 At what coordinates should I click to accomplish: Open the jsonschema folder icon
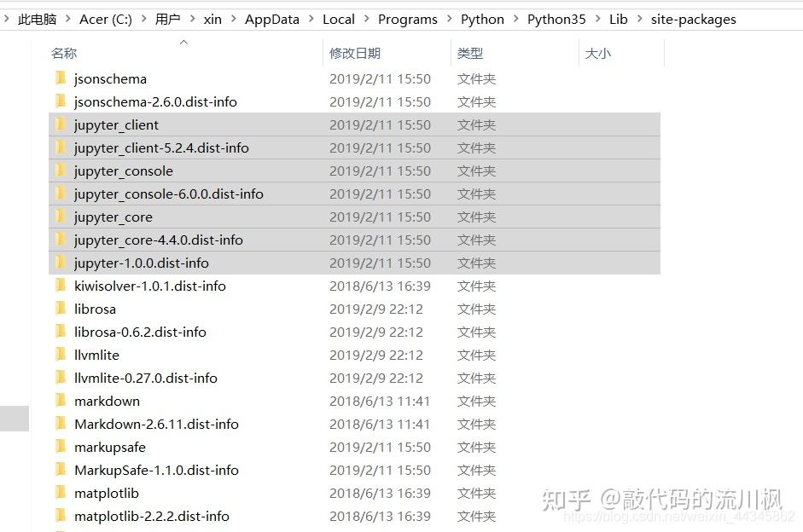click(x=60, y=78)
